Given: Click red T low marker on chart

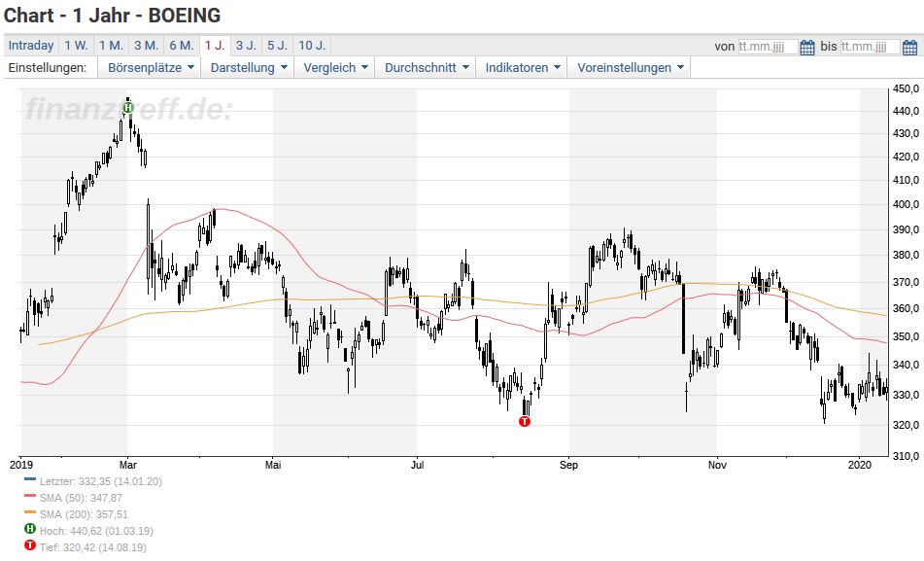Looking at the screenshot, I should [525, 421].
